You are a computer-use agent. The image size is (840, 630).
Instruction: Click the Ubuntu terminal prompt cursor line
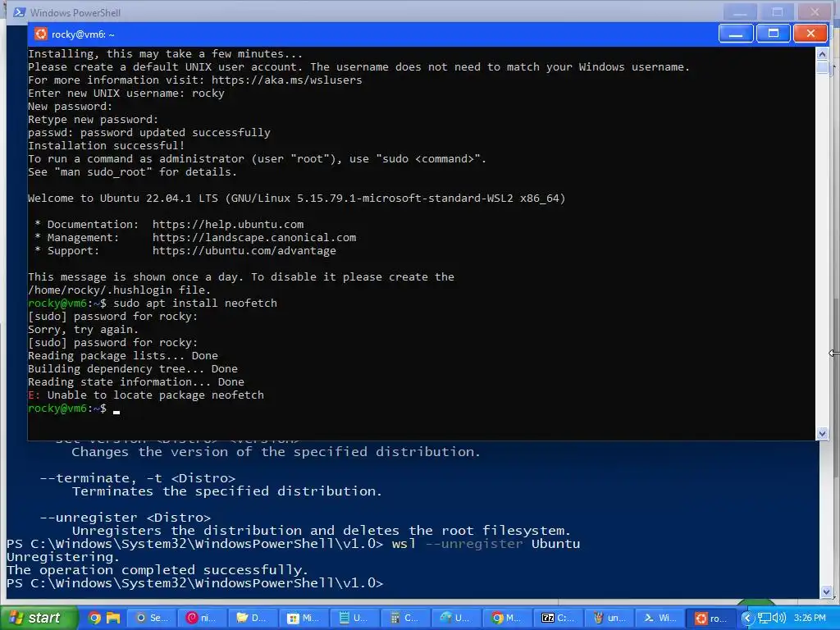click(74, 409)
